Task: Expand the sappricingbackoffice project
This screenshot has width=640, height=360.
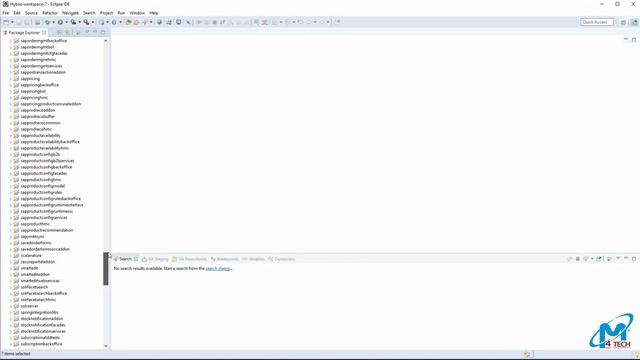Action: point(11,85)
